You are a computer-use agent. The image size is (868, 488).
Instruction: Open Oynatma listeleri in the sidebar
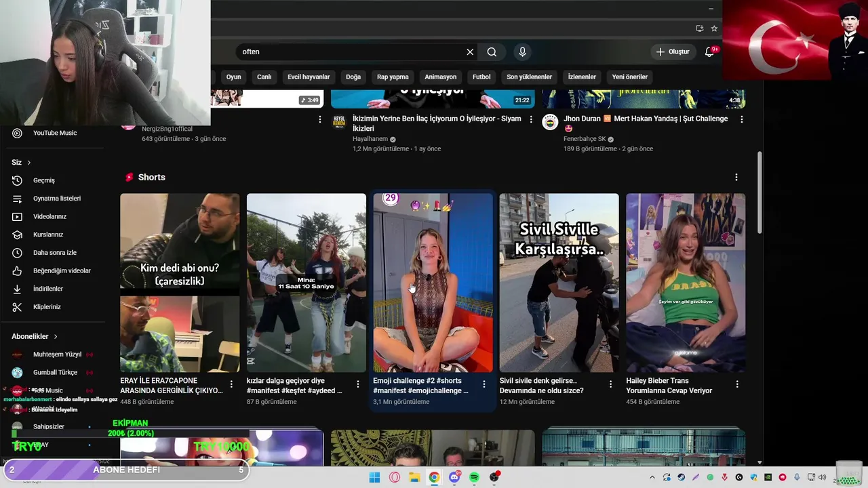(x=58, y=199)
